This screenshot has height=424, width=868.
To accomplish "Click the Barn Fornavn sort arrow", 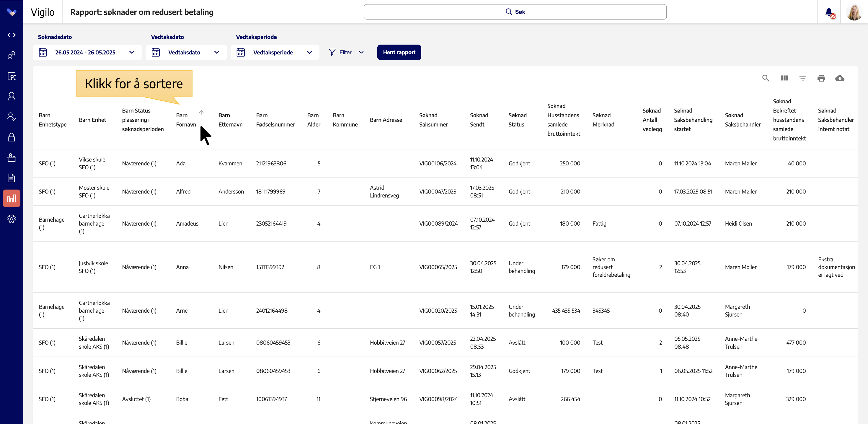I will pos(201,112).
